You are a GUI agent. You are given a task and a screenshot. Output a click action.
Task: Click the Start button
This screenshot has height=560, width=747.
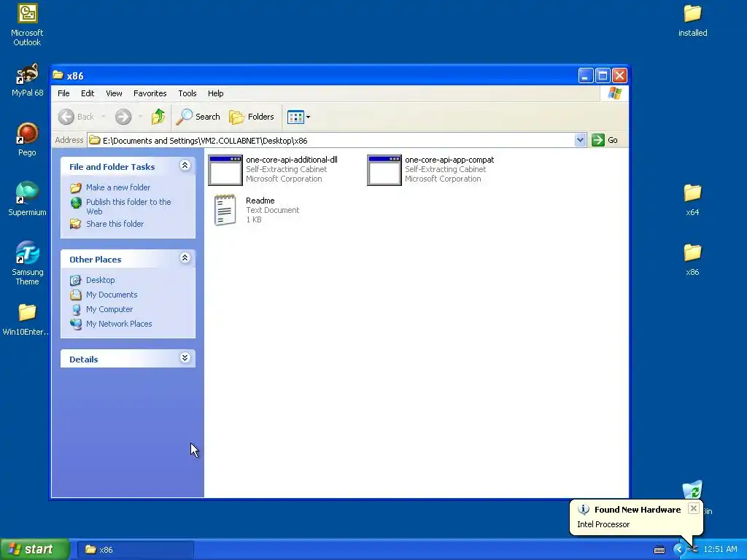[34, 550]
